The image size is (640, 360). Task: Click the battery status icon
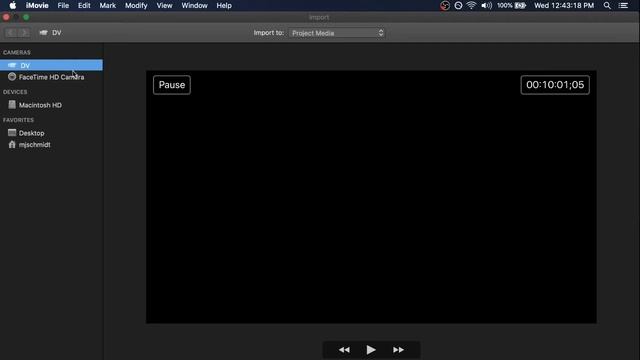pos(520,6)
